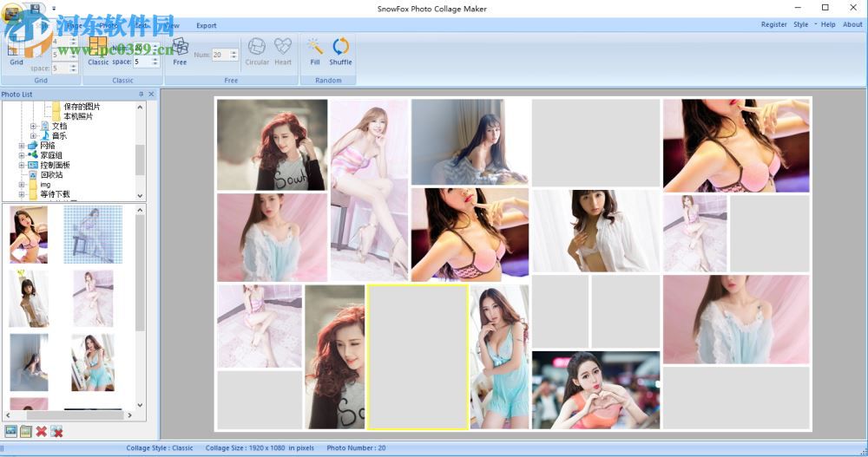
Task: Click the Register link
Action: coord(774,24)
